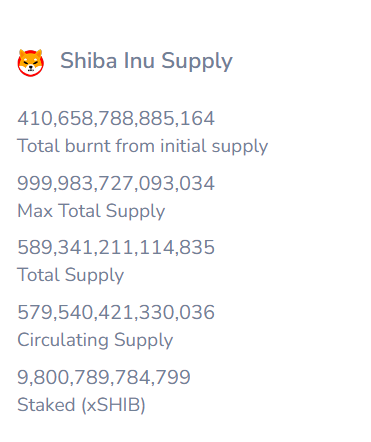The image size is (371, 442).
Task: Click the word burnt in the first label
Action: point(88,146)
